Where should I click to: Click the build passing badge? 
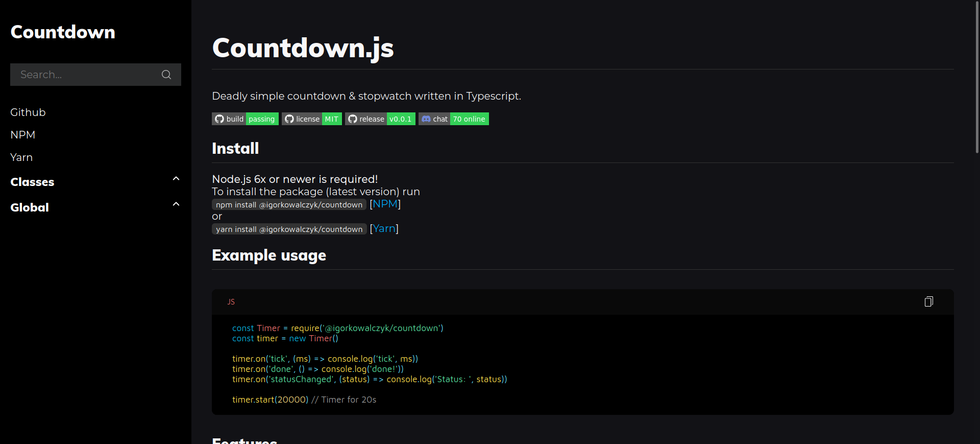pos(245,119)
